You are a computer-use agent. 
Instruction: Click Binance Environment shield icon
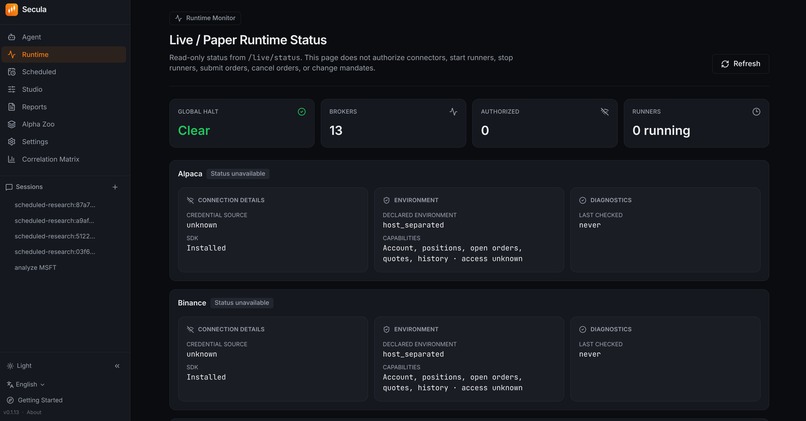387,329
